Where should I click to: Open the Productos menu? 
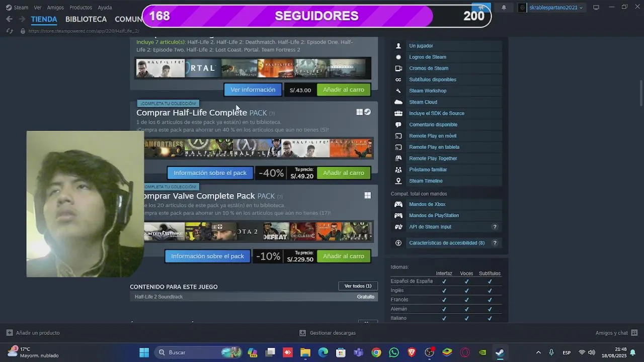[x=80, y=8]
